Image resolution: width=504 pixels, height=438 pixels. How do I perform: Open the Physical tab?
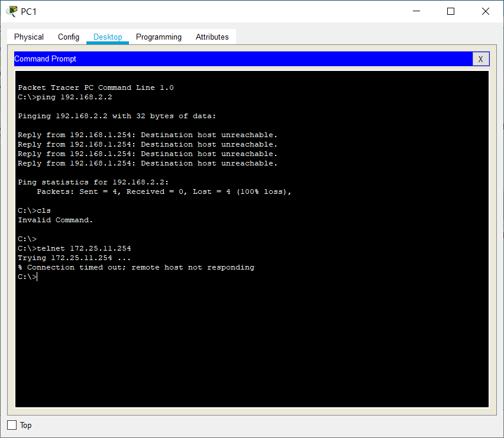click(28, 37)
